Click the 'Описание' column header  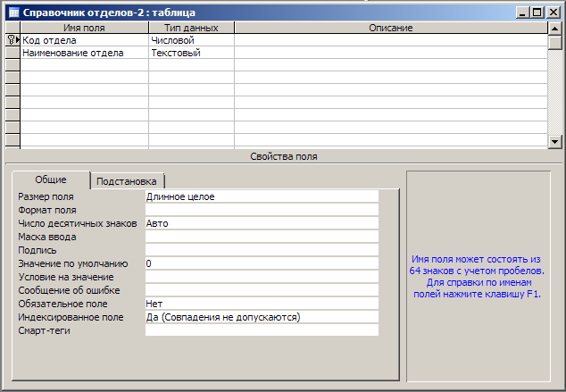point(391,28)
